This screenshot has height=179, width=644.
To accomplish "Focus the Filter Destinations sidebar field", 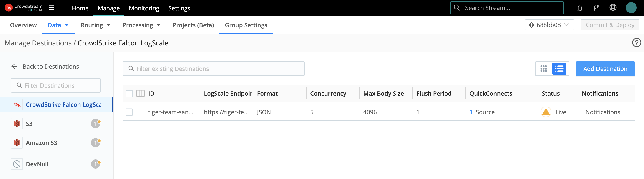I will (55, 85).
